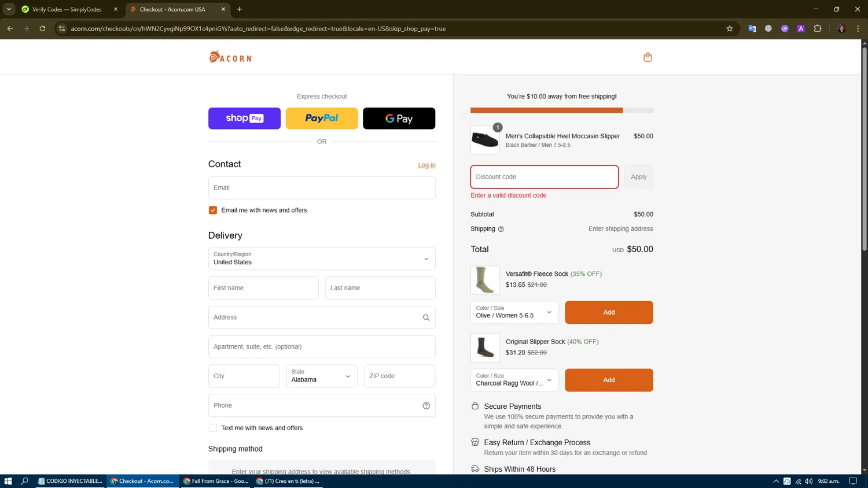Check Text me with news and offers
Screen dimensions: 868x488
point(213,428)
